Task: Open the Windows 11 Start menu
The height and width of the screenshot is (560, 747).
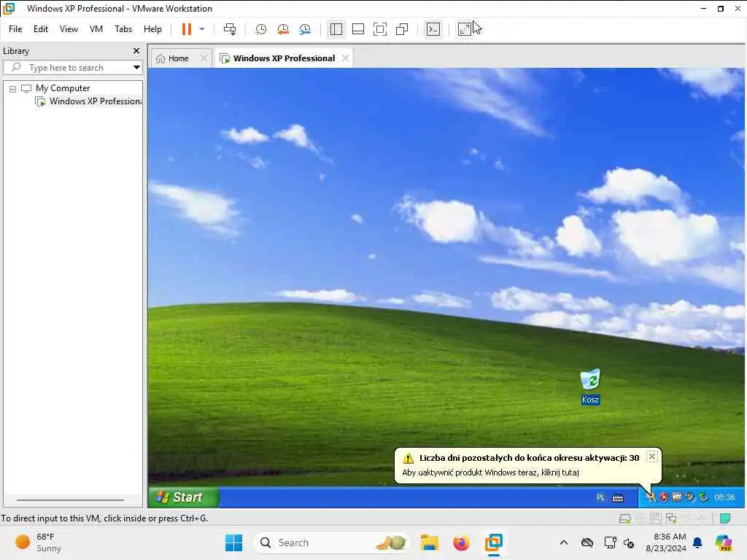Action: [x=233, y=542]
